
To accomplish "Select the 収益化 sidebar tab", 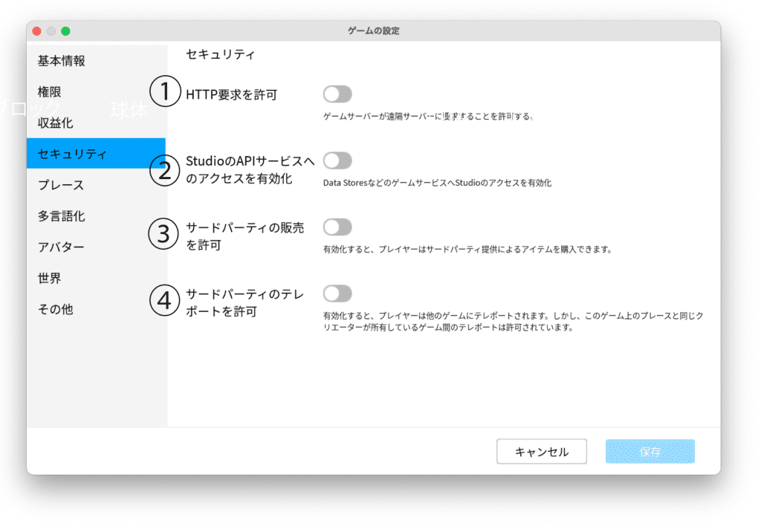I will point(56,123).
